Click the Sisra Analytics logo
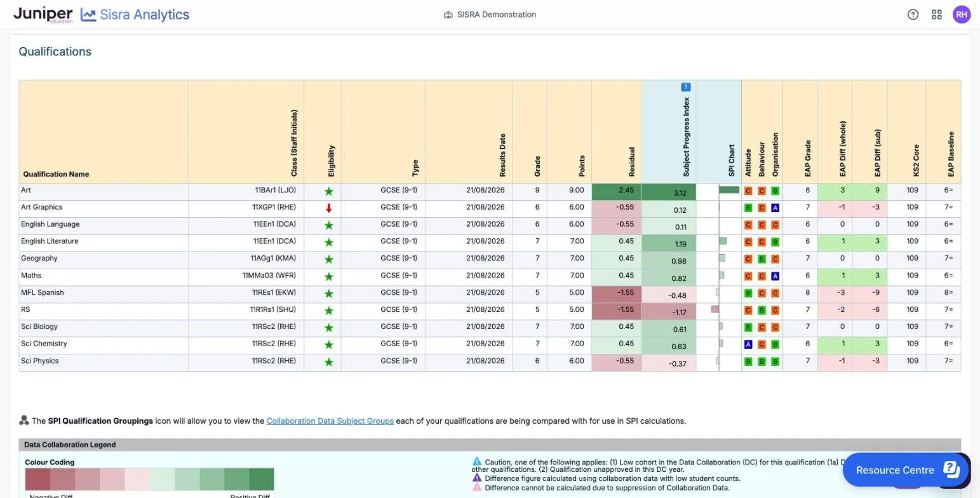This screenshot has width=980, height=498. 135,15
